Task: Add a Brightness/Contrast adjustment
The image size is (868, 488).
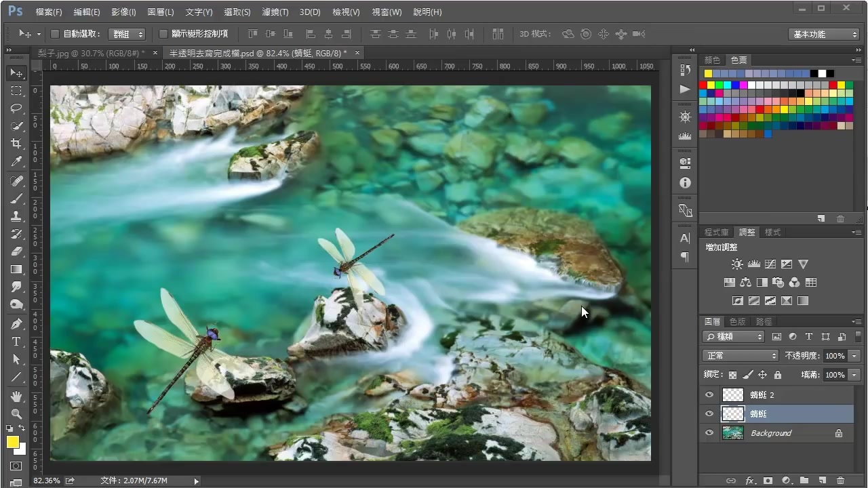Action: (x=737, y=264)
